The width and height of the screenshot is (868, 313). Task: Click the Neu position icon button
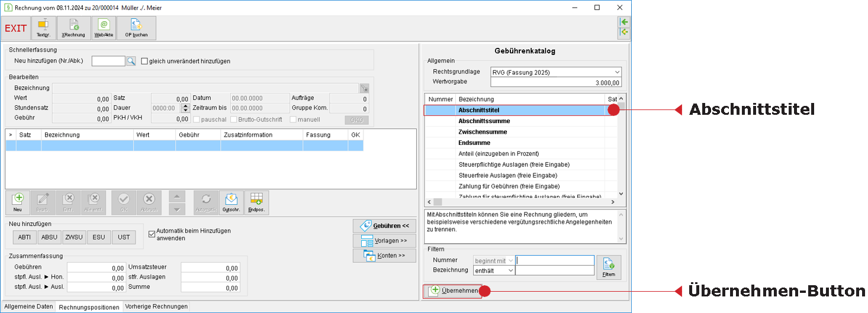coord(17,202)
